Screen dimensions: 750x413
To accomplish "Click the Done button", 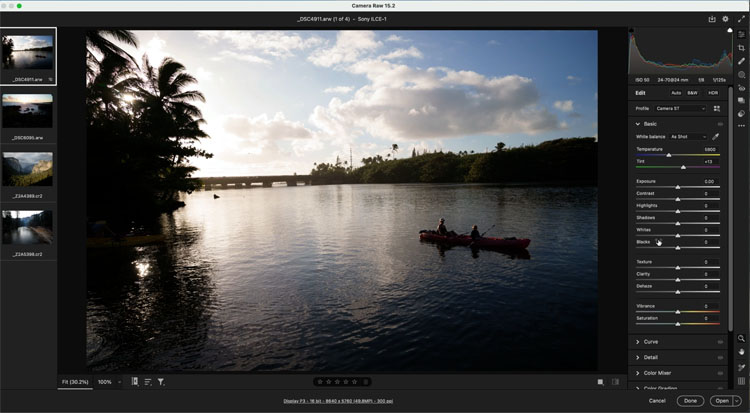I will 690,401.
